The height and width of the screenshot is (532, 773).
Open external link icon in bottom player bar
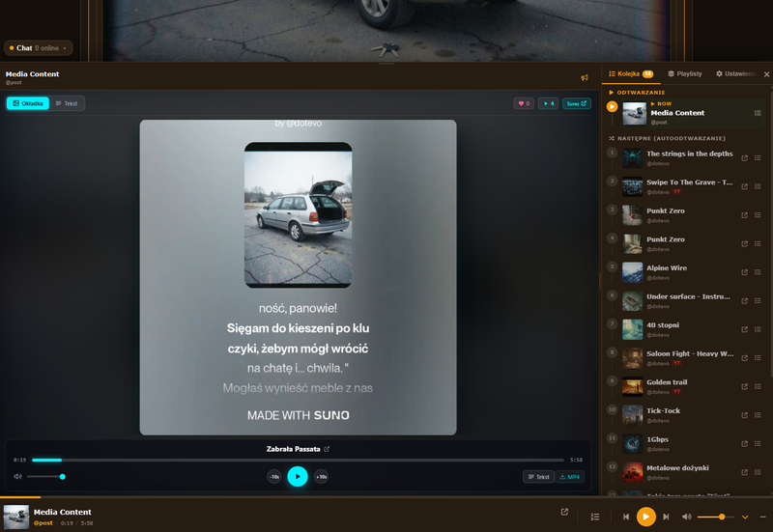click(x=564, y=513)
